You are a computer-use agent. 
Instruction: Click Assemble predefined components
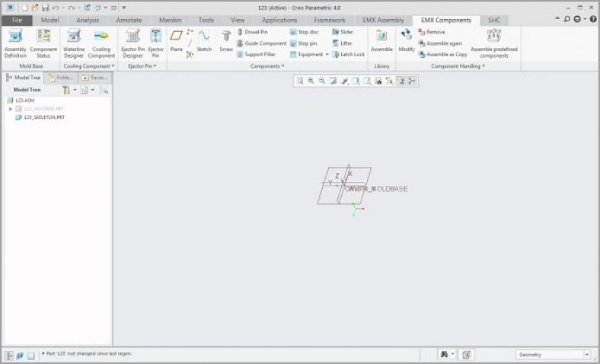493,43
